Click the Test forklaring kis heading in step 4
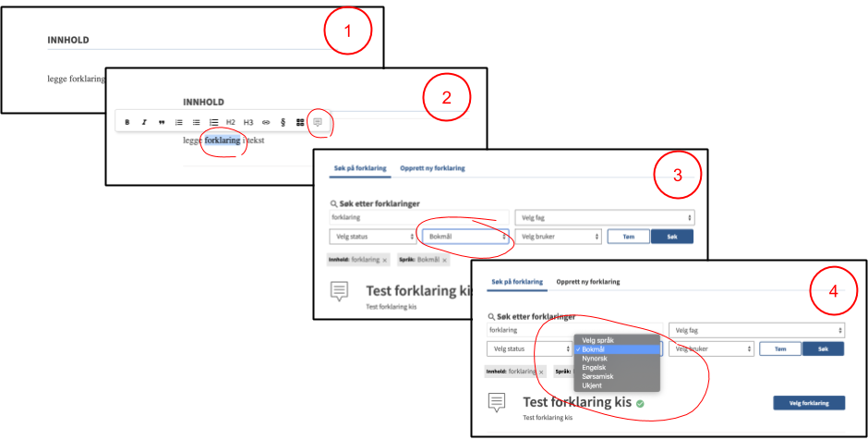Screen dimensions: 868x440 [577, 402]
